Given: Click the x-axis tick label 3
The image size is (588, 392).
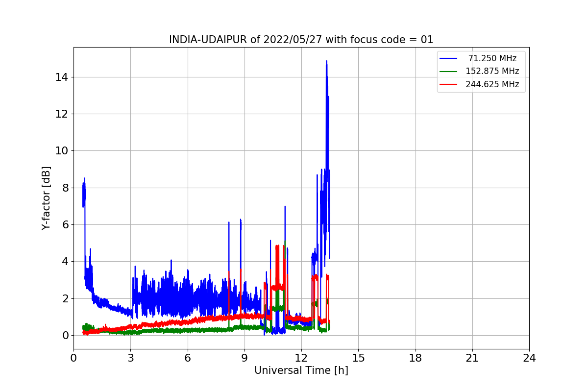Looking at the screenshot, I should tap(130, 358).
